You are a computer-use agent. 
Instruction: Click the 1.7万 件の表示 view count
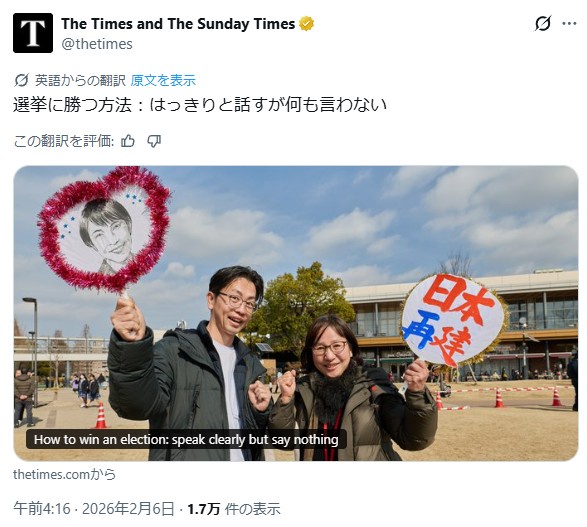click(x=234, y=509)
